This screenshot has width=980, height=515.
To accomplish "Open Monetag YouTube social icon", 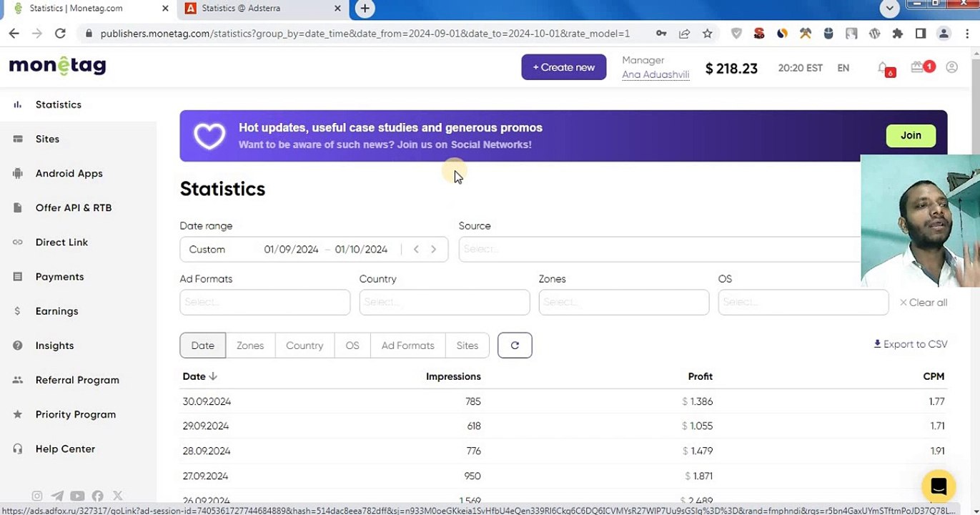I will (77, 496).
